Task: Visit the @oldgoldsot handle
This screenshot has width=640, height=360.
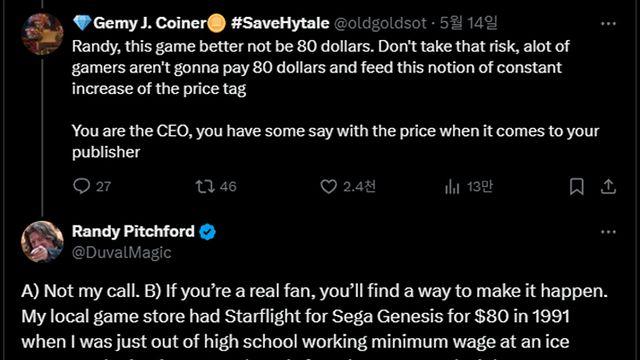Action: 380,23
